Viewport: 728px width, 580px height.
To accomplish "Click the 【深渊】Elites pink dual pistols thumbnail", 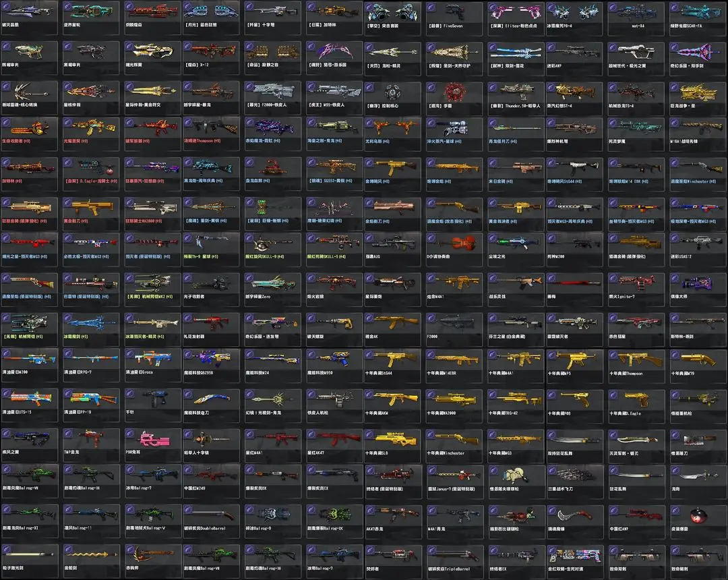I will coord(516,13).
